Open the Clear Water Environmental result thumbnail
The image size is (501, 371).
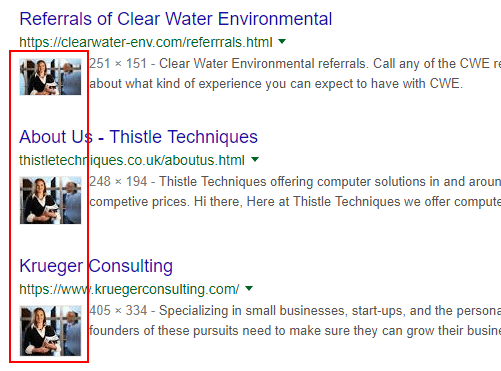pyautogui.click(x=50, y=77)
